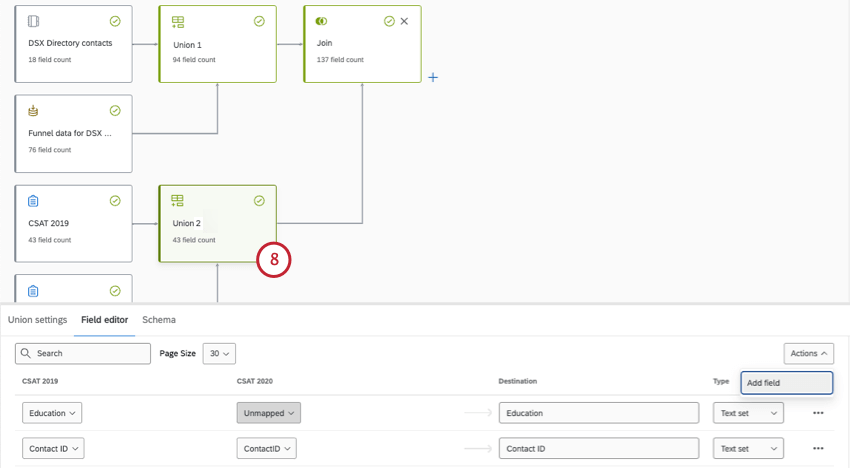
Task: Click the Education destination text field
Action: click(x=598, y=413)
